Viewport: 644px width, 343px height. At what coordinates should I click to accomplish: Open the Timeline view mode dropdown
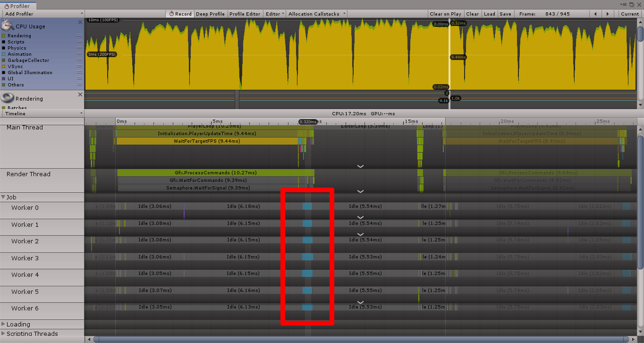tap(42, 113)
